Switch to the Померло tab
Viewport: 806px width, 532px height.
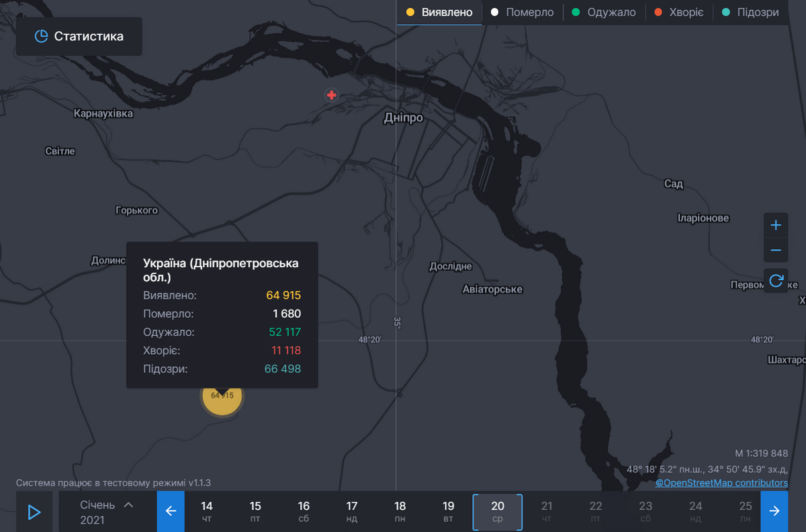tap(522, 12)
